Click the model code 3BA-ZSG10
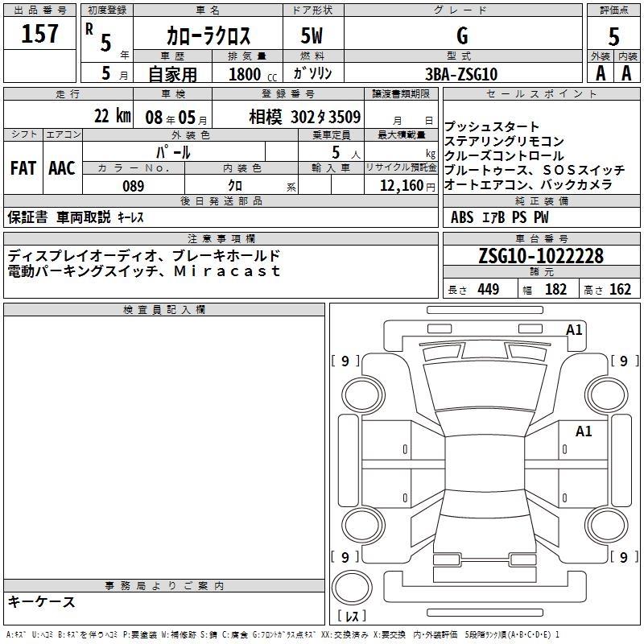This screenshot has width=644, height=644. (x=461, y=74)
